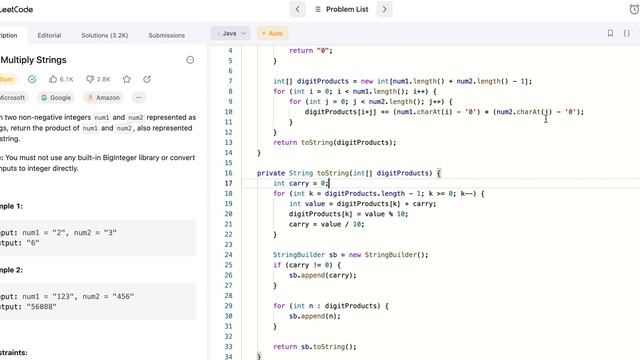Expand more company tags with ellipsis
The height and width of the screenshot is (360, 640).
tap(139, 98)
